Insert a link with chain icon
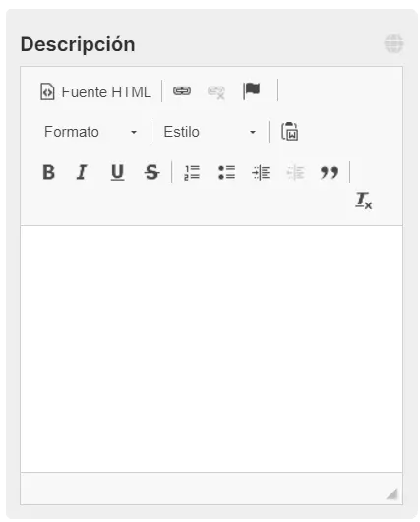420x522 pixels. [182, 90]
